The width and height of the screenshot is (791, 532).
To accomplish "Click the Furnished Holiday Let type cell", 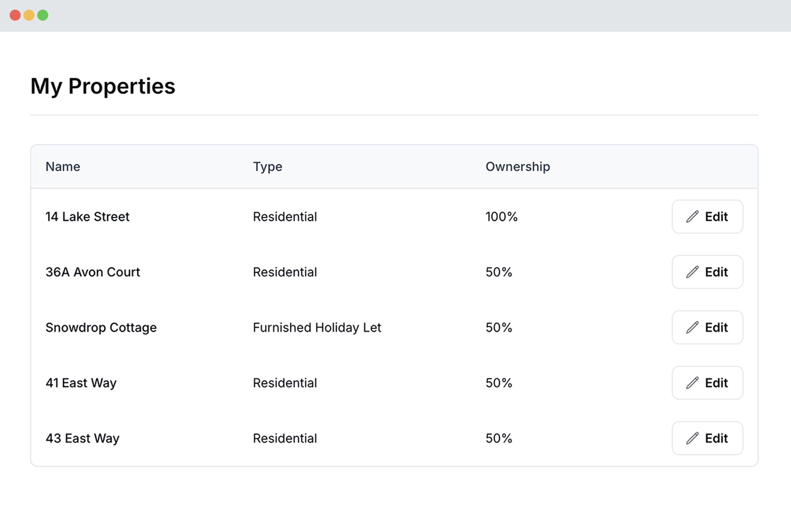I will pos(317,327).
